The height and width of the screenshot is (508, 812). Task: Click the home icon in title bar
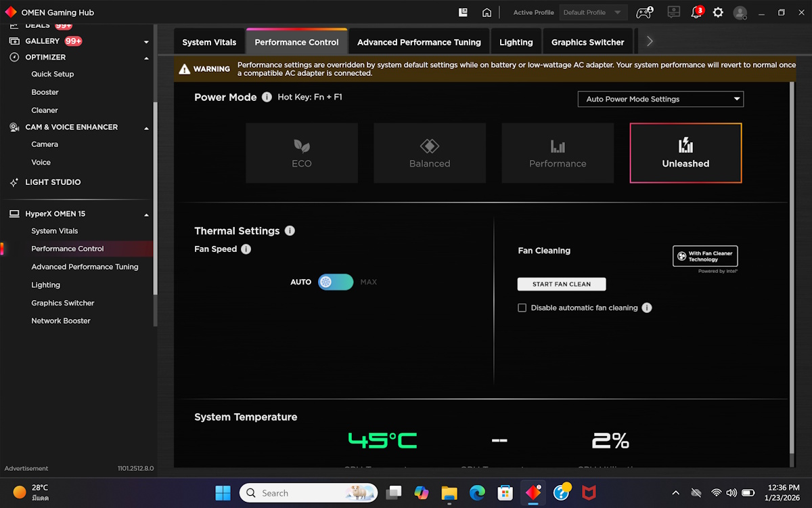pos(487,12)
